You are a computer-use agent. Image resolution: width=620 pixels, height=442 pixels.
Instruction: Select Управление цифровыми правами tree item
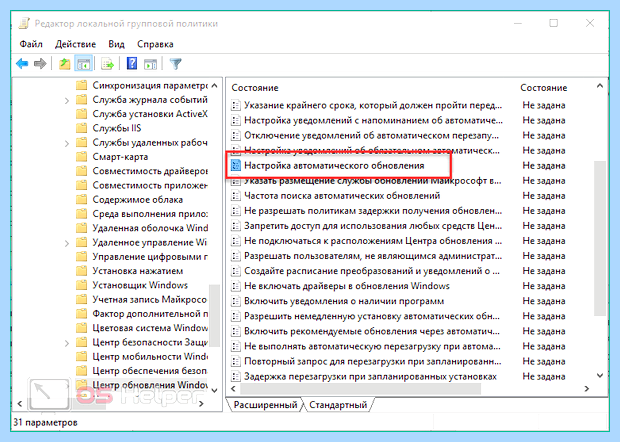tap(150, 257)
